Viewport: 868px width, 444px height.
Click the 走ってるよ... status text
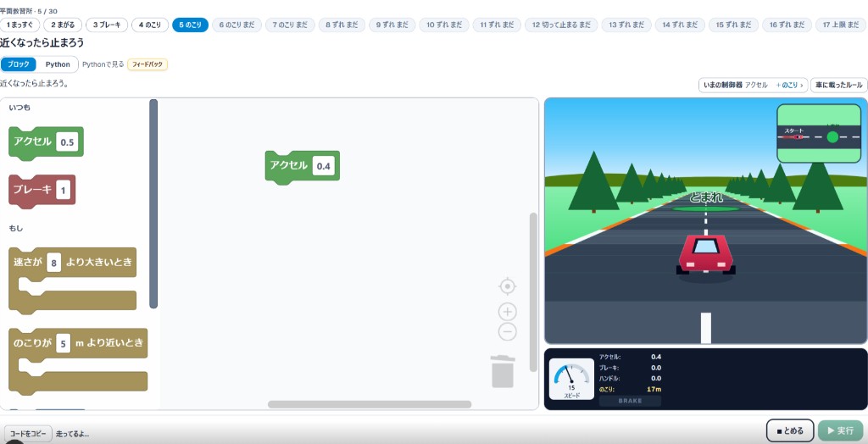(73, 434)
